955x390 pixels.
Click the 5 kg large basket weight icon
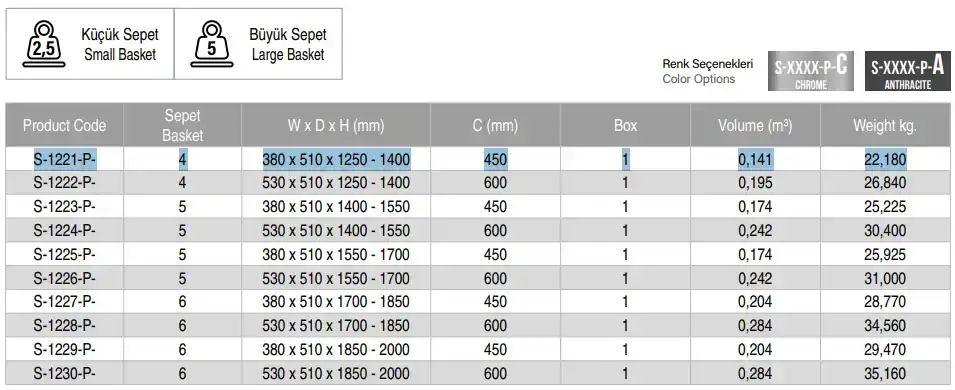(211, 44)
